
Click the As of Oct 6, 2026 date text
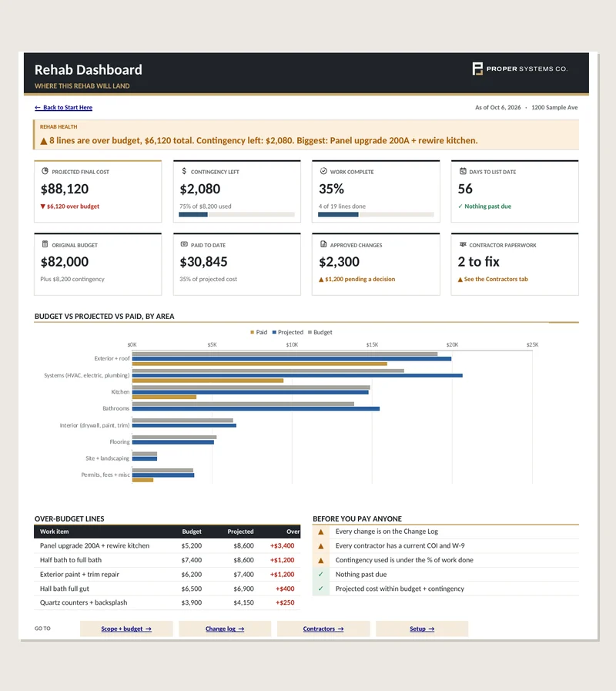pos(498,108)
